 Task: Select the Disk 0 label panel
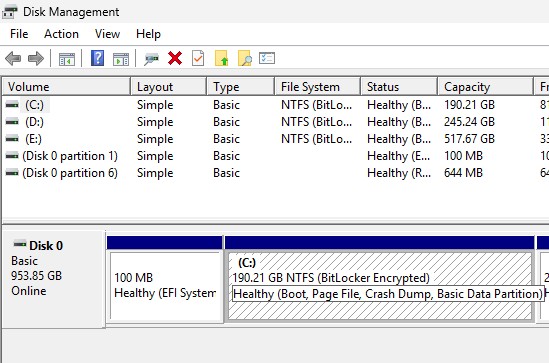click(54, 279)
